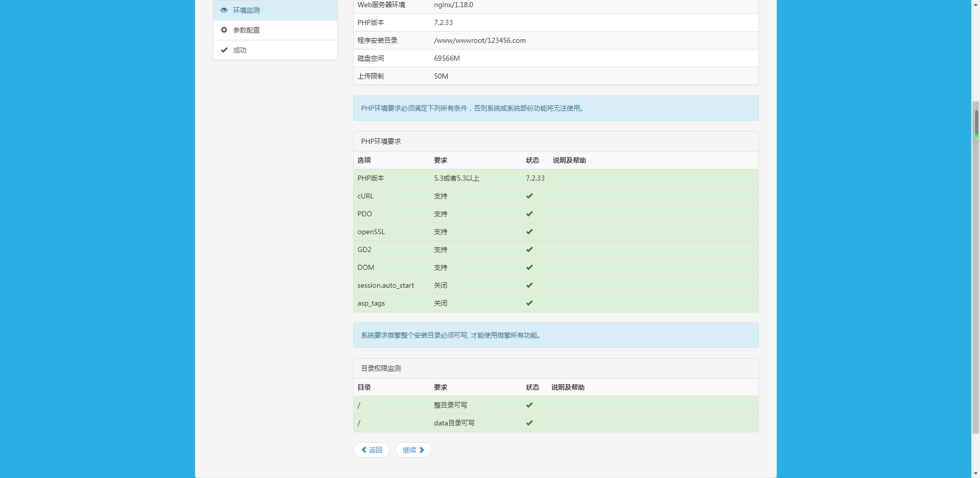The image size is (980, 478).
Task: Click the Web服务器环境 label
Action: tap(381, 5)
